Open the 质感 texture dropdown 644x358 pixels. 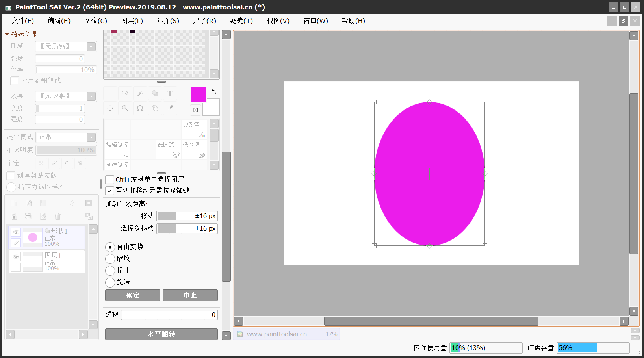click(91, 47)
